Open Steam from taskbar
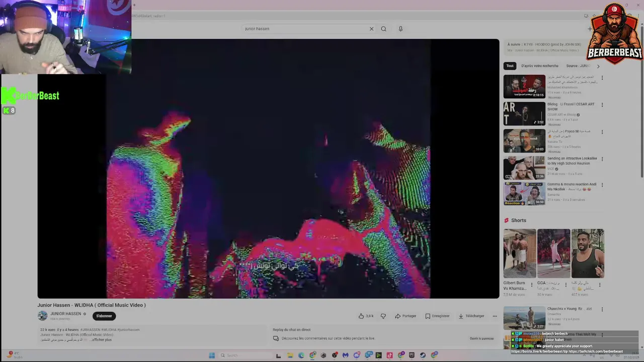 click(423, 355)
